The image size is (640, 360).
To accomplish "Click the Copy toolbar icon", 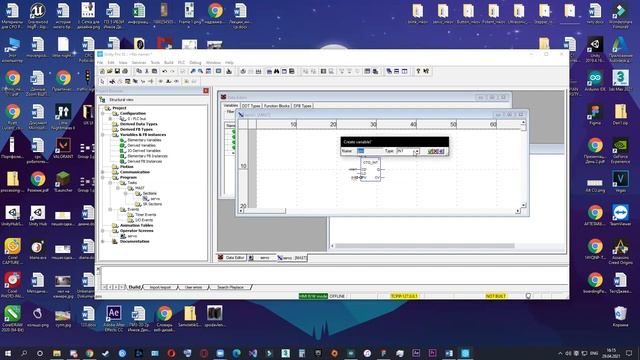I will click(139, 71).
